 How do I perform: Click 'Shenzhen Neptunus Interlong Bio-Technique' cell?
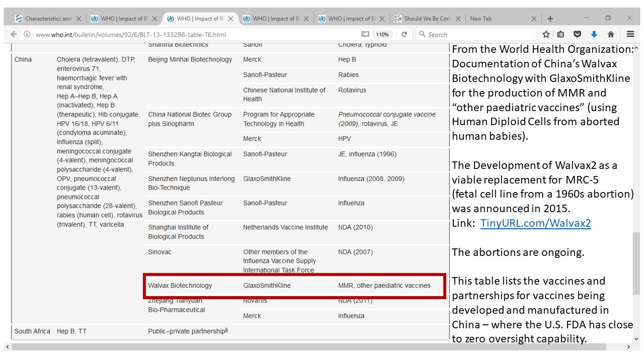[191, 183]
